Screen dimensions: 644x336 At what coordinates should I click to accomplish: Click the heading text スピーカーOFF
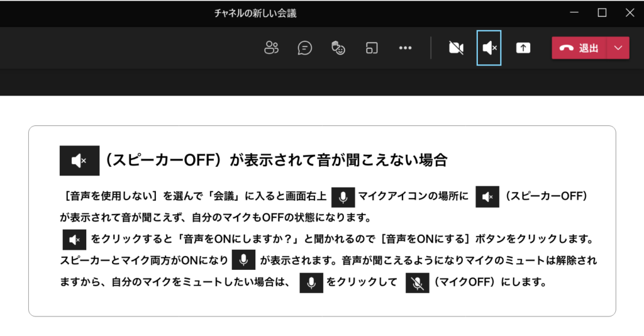click(x=164, y=160)
